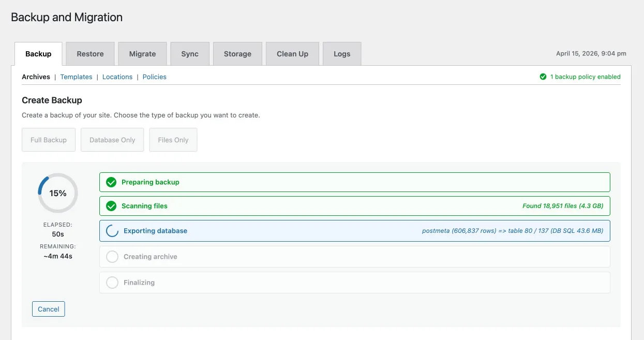Image resolution: width=644 pixels, height=340 pixels.
Task: Switch to the Restore tab
Action: click(90, 54)
